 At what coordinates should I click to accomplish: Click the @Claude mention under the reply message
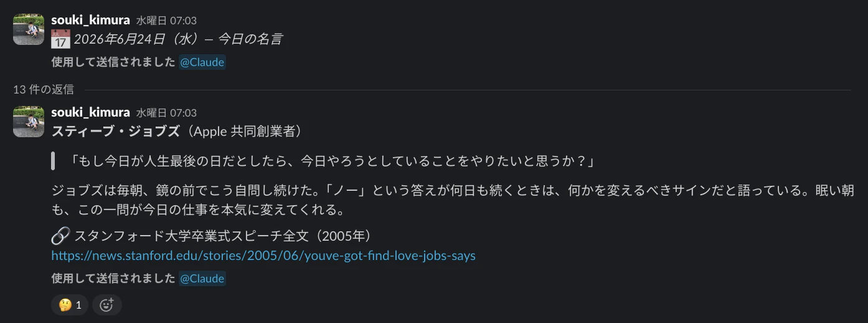point(202,279)
